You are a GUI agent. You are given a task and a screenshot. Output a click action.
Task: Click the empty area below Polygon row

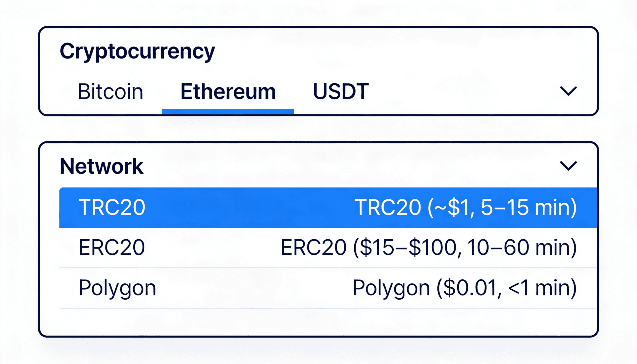click(318, 322)
